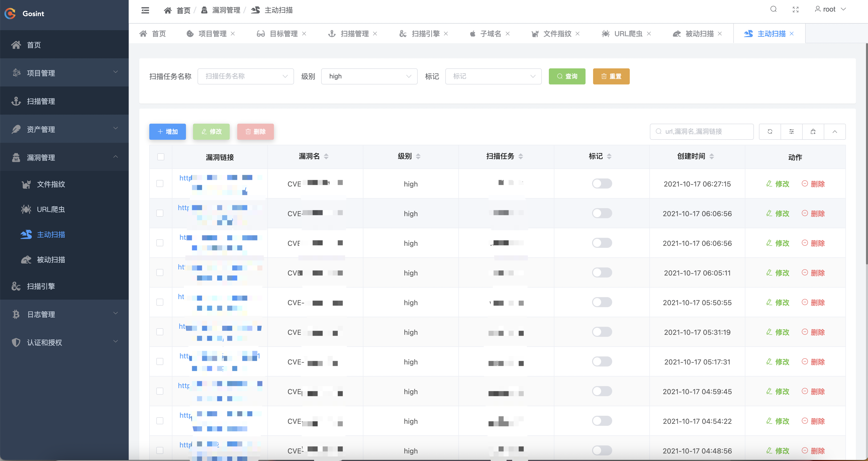
Task: Open the 级别 dropdown showing high
Action: pos(369,76)
